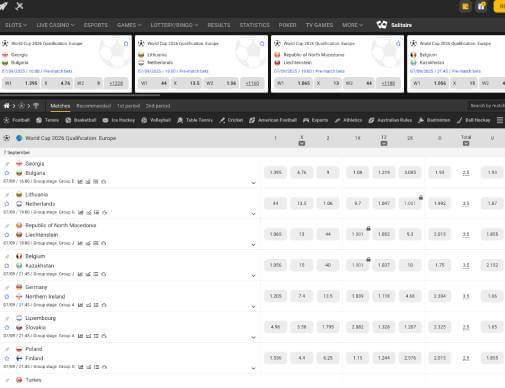Change the Total column market dropdown
The height and width of the screenshot is (388, 505).
click(466, 143)
